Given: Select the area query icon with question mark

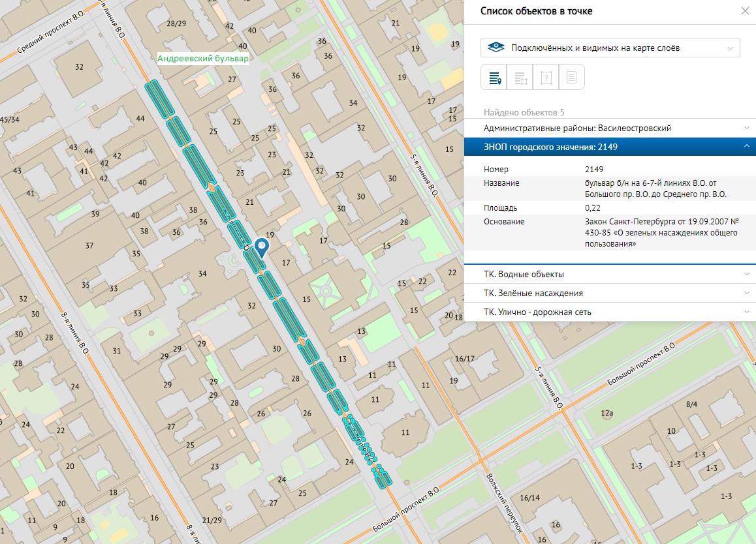Looking at the screenshot, I should point(546,78).
